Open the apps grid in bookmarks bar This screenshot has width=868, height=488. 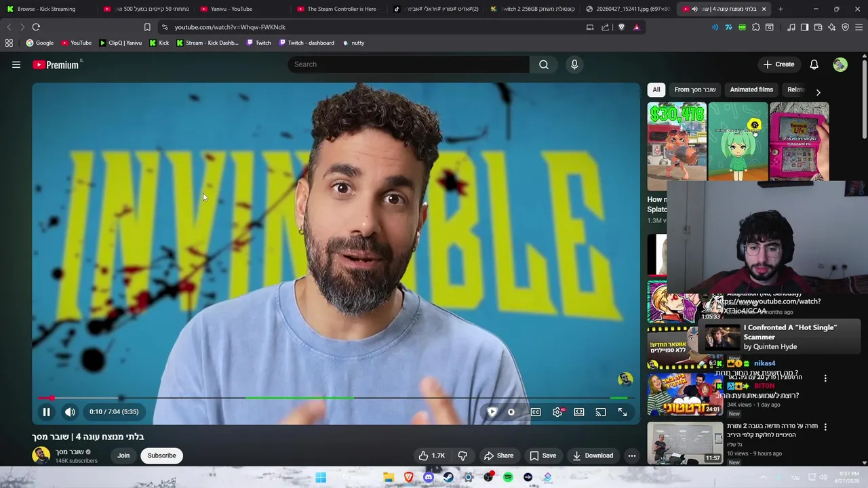(9, 43)
